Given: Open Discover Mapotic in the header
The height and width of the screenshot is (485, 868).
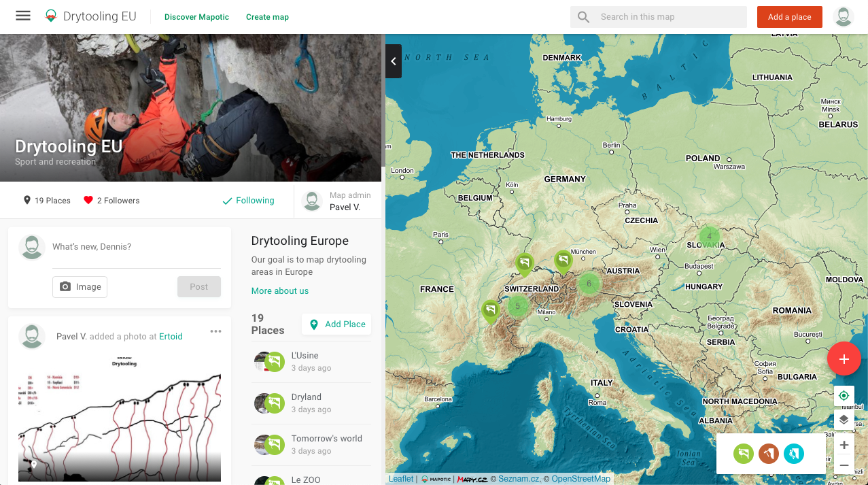Looking at the screenshot, I should click(196, 17).
